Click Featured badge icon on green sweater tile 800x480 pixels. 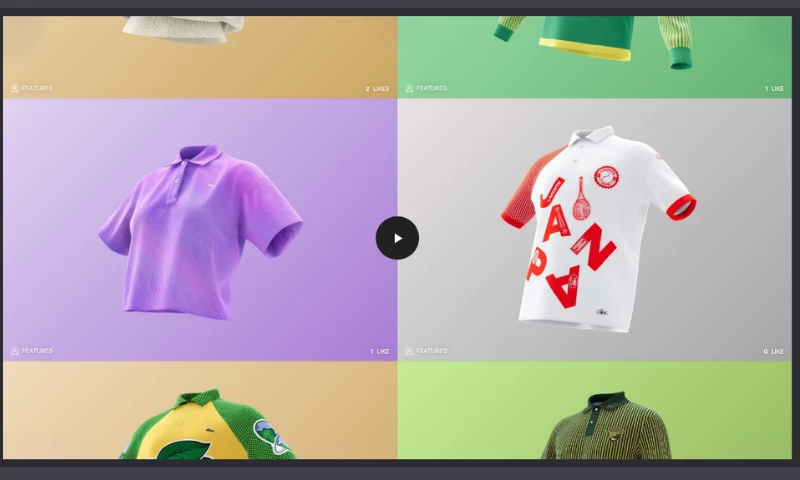[x=409, y=88]
